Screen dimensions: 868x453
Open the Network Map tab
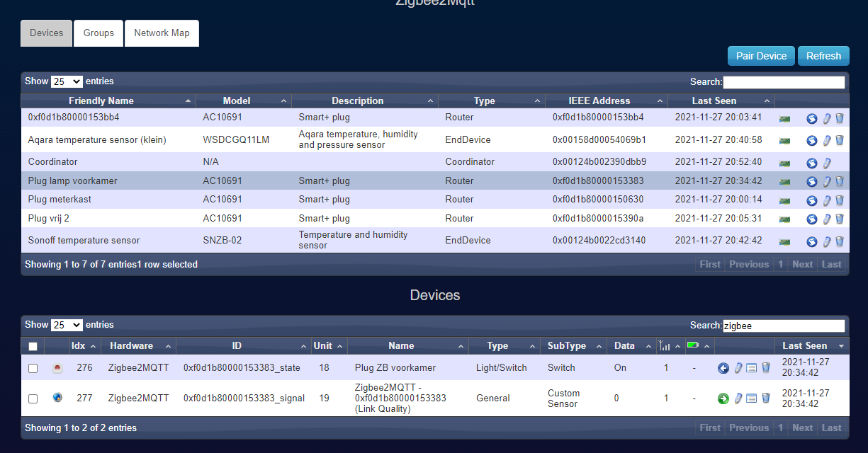click(162, 33)
